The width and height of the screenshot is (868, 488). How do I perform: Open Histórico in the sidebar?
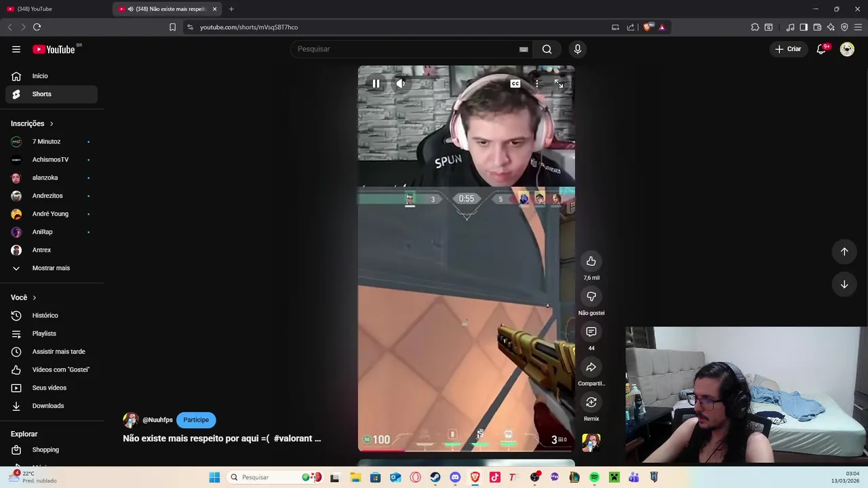[x=52, y=315]
